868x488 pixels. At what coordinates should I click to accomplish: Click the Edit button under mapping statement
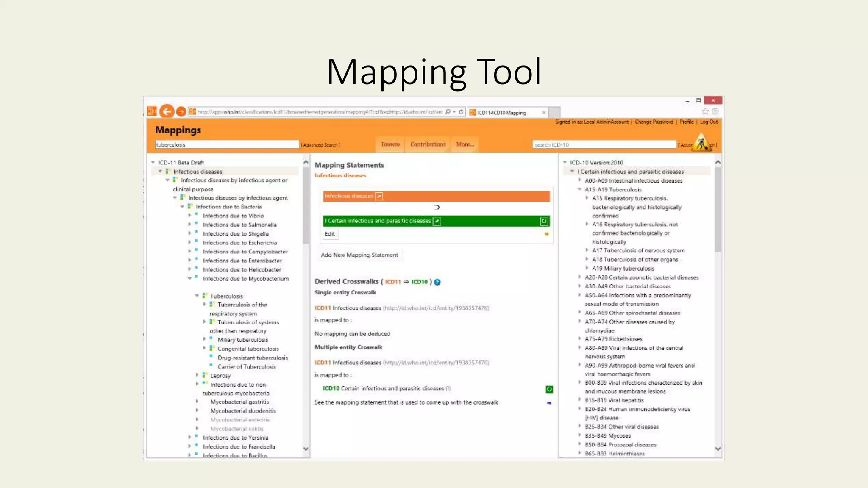click(x=330, y=234)
